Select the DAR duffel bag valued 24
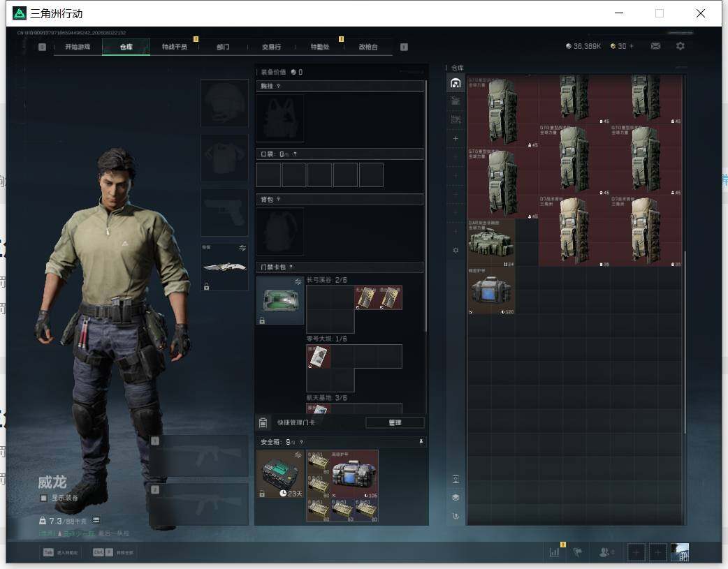Image resolution: width=728 pixels, height=569 pixels. [x=491, y=243]
